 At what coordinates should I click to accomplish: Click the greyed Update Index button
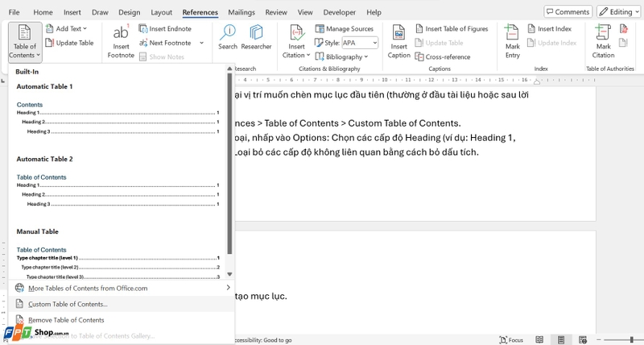click(x=552, y=43)
